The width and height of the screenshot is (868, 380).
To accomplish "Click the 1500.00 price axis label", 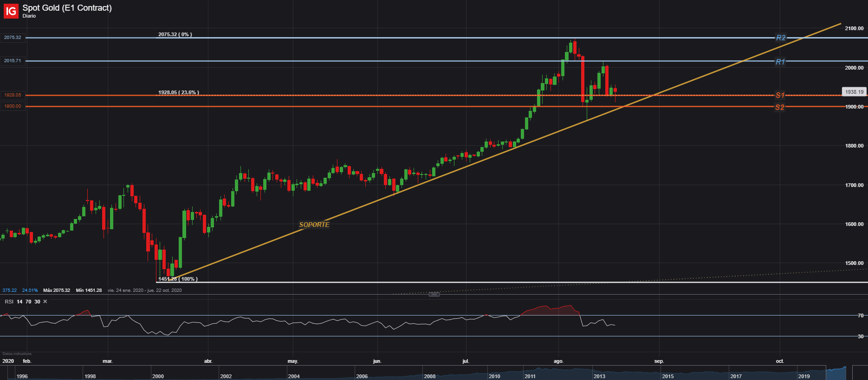I will (x=854, y=263).
